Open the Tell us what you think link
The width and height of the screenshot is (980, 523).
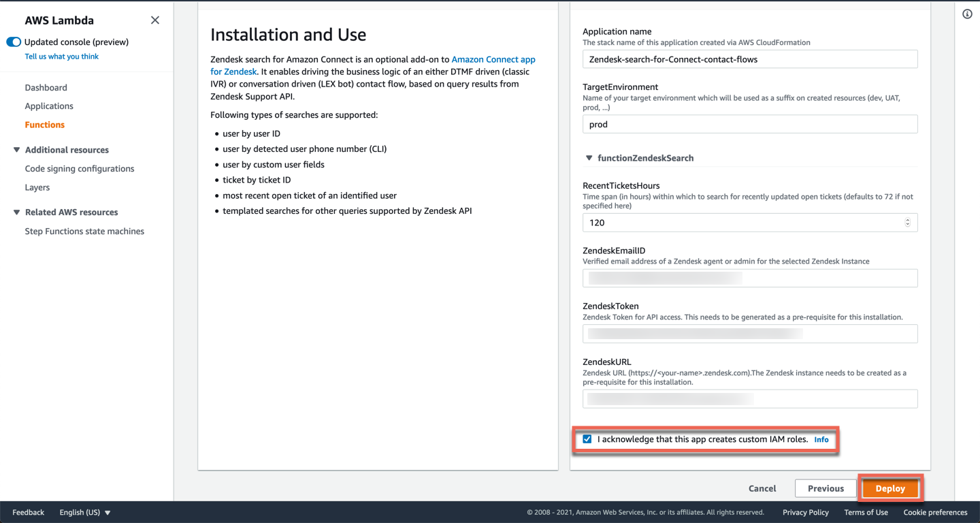click(62, 57)
